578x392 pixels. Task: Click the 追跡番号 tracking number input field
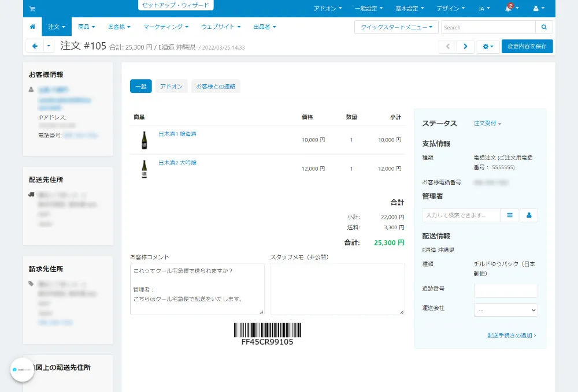505,290
